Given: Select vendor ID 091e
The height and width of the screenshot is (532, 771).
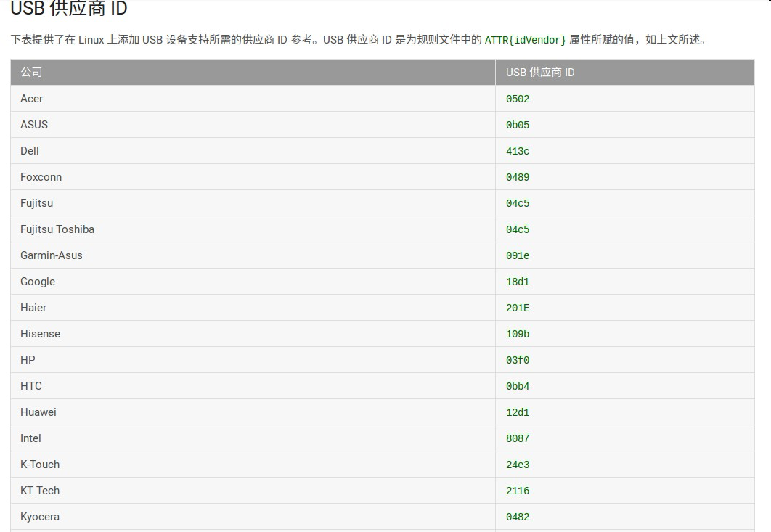Looking at the screenshot, I should click(x=518, y=255).
